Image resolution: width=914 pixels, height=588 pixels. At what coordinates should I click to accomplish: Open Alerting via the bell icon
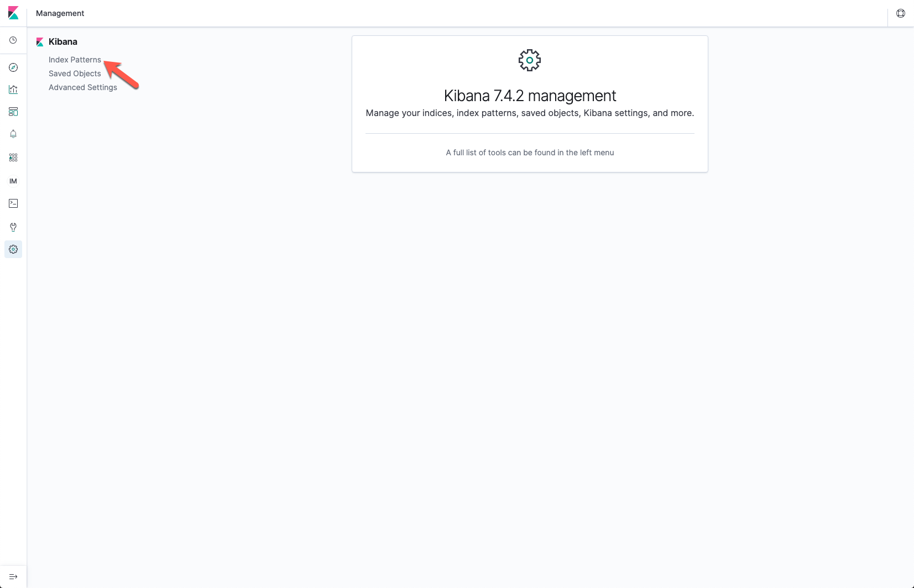coord(13,134)
